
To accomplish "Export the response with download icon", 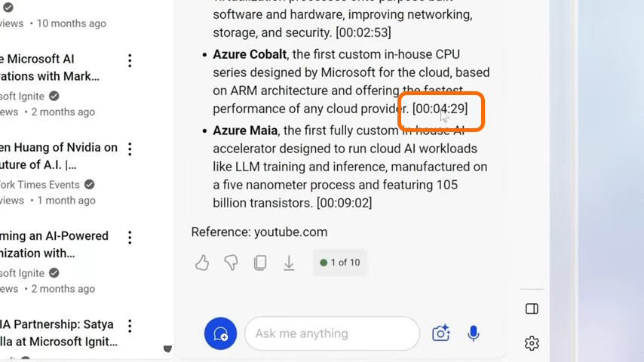I will pyautogui.click(x=289, y=262).
